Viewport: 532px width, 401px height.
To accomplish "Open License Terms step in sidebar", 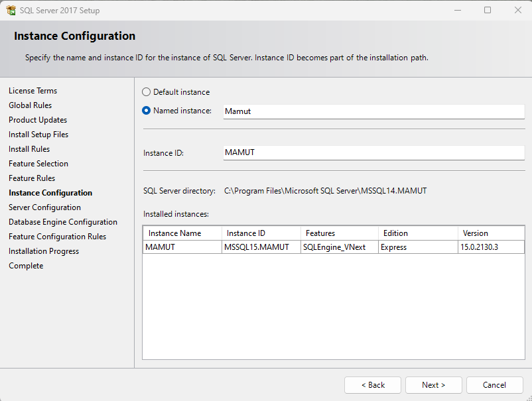I will click(33, 91).
